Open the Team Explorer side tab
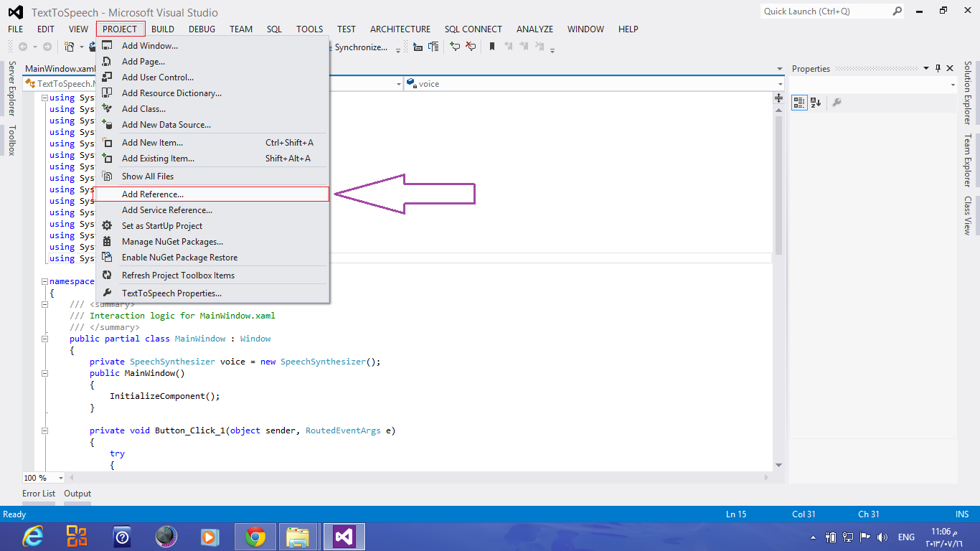Screen dimensions: 980x551 (x=968, y=160)
